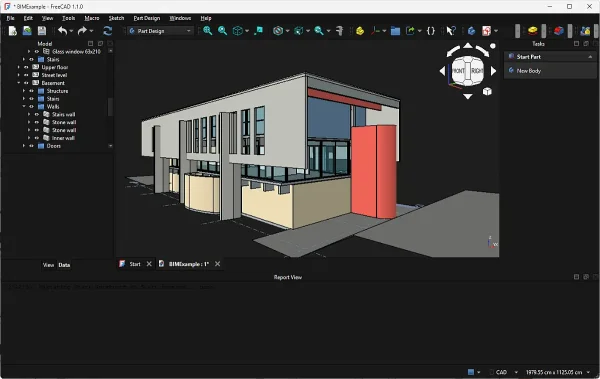Hide the Stairs wall object

pyautogui.click(x=37, y=114)
